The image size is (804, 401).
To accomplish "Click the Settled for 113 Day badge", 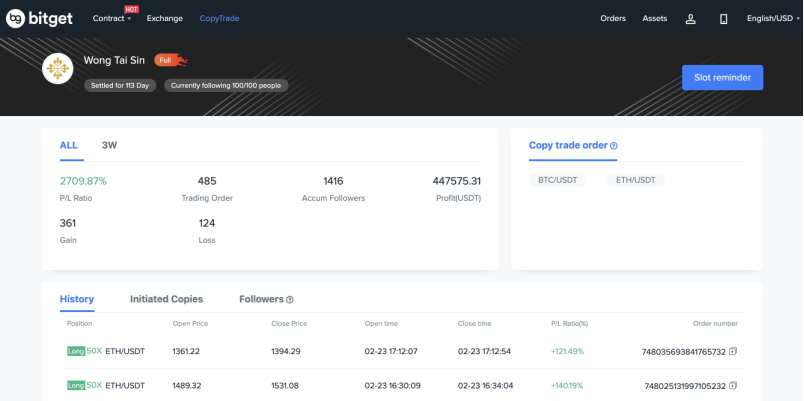I will tap(120, 86).
